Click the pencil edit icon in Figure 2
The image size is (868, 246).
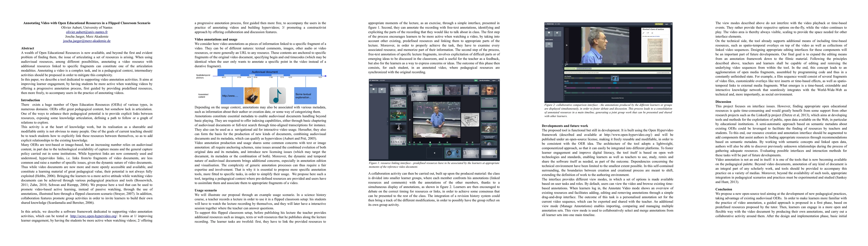click(x=644, y=33)
